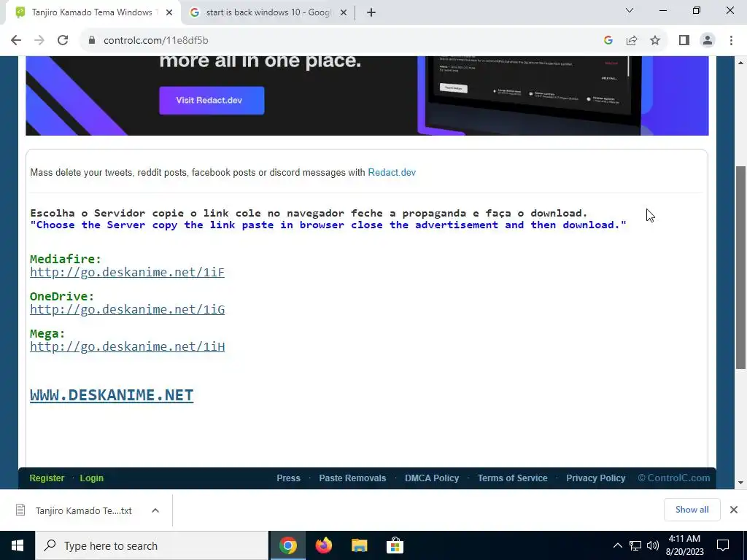Open the side panel icon
Screen dimensions: 747x560
point(684,41)
